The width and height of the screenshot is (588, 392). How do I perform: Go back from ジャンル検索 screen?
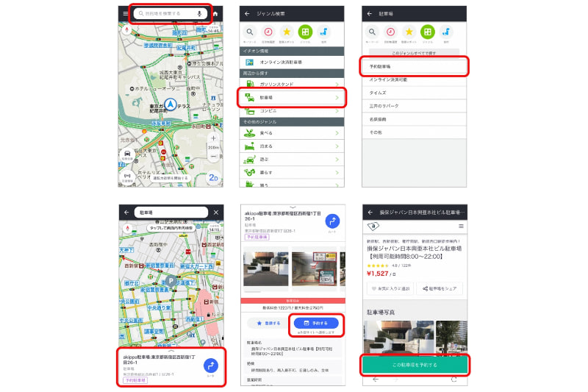(247, 13)
